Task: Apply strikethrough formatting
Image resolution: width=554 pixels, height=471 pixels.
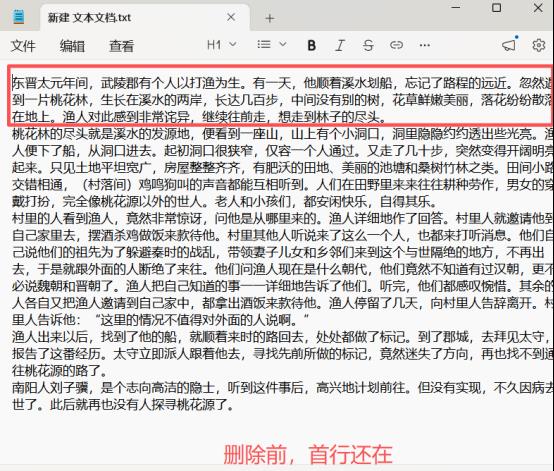Action: point(368,45)
